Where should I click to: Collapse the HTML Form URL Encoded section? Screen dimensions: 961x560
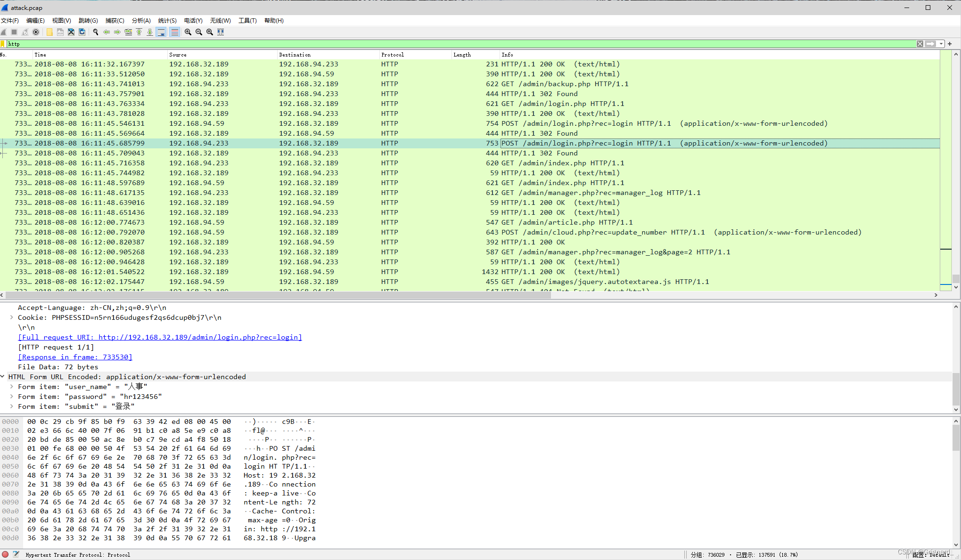pos(3,377)
